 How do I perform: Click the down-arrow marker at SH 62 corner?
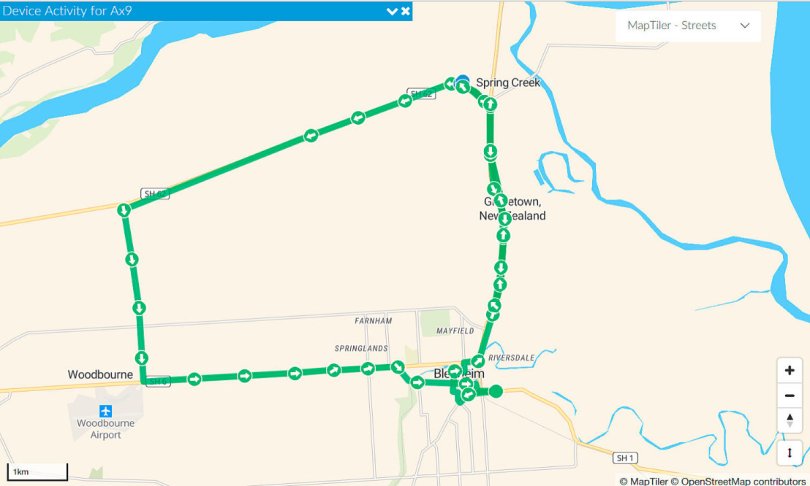[123, 210]
